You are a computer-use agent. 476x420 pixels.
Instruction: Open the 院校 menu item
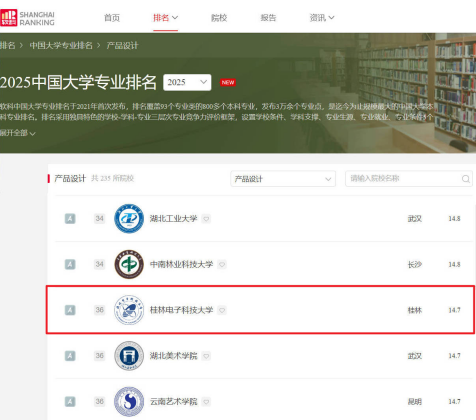219,18
